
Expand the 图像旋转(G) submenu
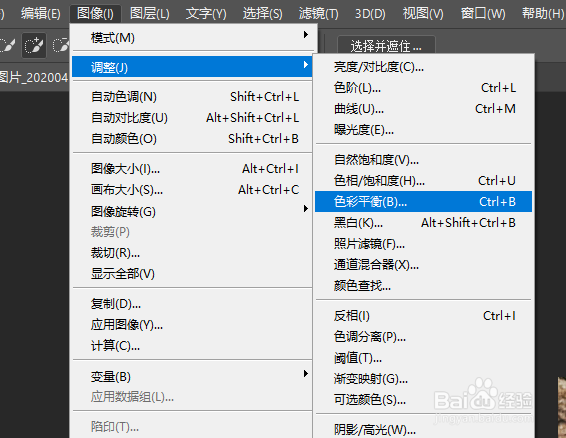[192, 211]
